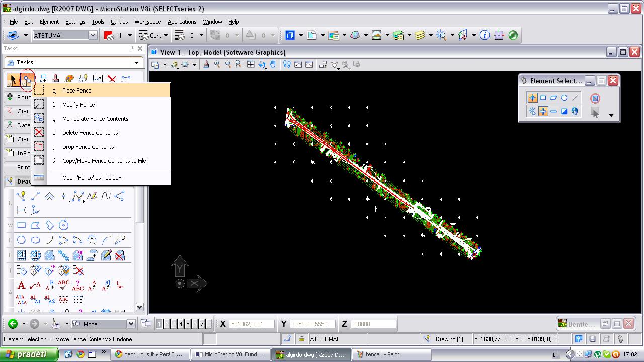The width and height of the screenshot is (644, 362).
Task: Open active color 1 swatch
Action: click(x=109, y=35)
